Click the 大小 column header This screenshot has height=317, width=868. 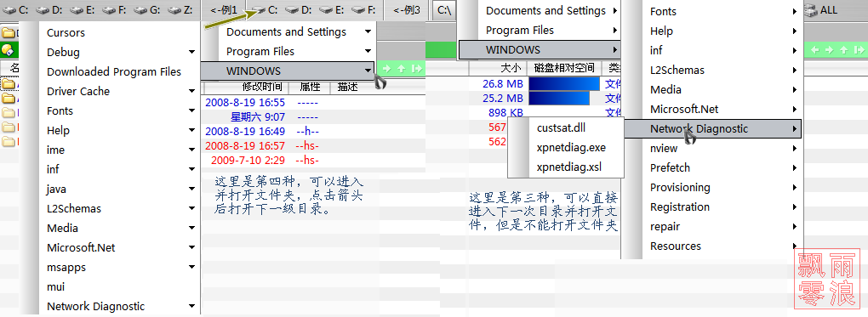(511, 68)
